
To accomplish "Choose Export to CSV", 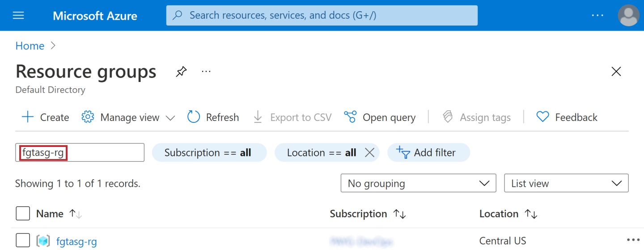I will tap(301, 117).
